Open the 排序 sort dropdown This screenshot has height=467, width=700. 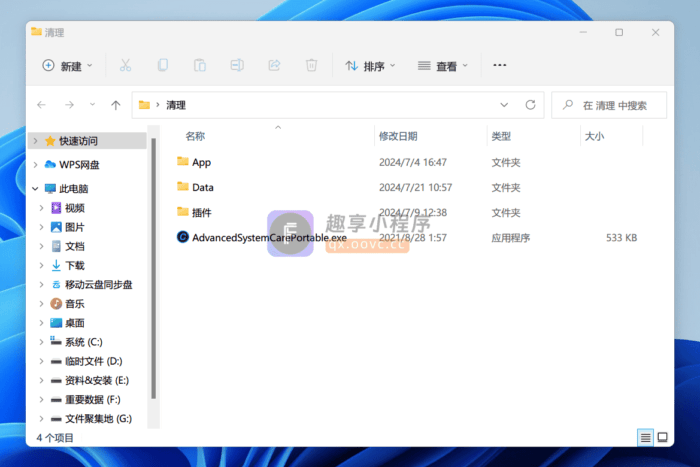coord(371,66)
